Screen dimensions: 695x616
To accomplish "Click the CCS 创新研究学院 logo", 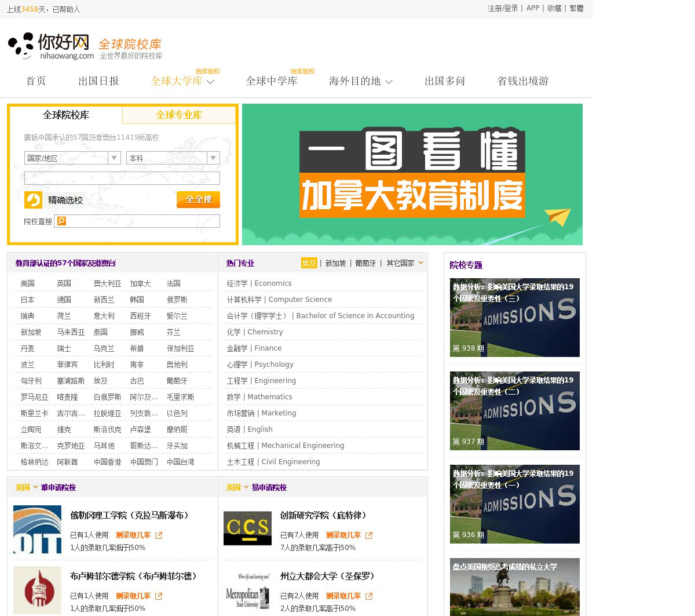I will click(x=247, y=528).
